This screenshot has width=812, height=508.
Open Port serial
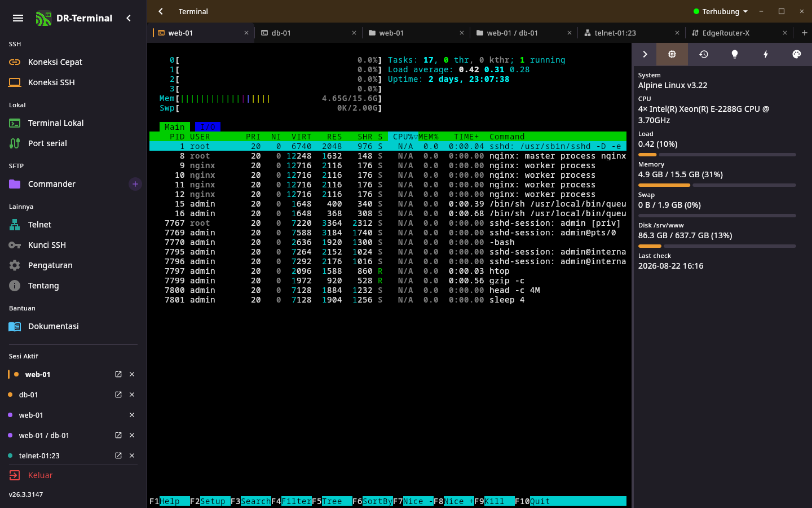[x=73, y=143]
